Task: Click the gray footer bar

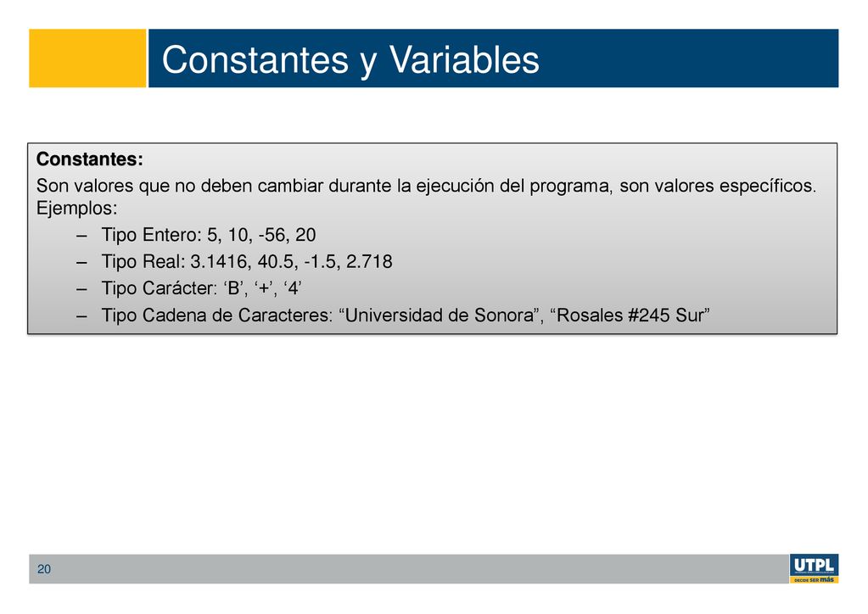Action: (410, 569)
